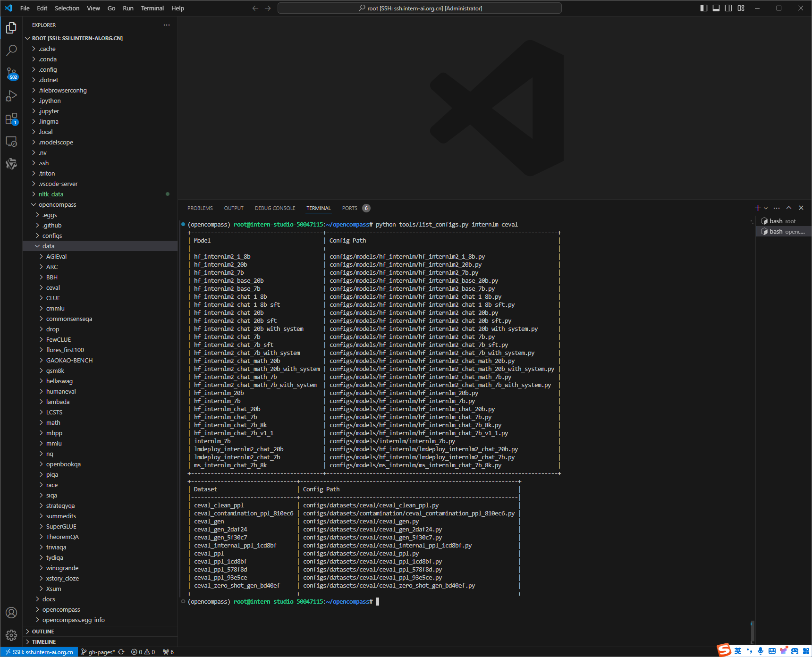
Task: Click the synchronize changes icon in status bar
Action: 121,652
